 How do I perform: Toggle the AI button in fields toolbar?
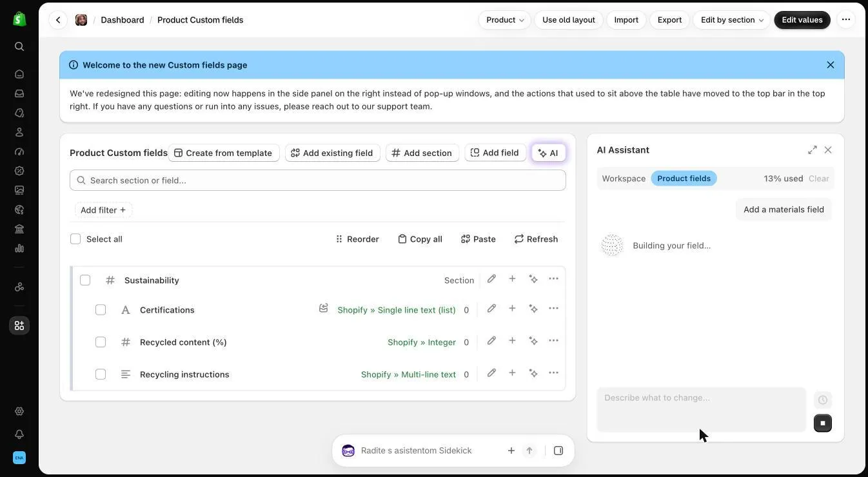click(x=549, y=153)
